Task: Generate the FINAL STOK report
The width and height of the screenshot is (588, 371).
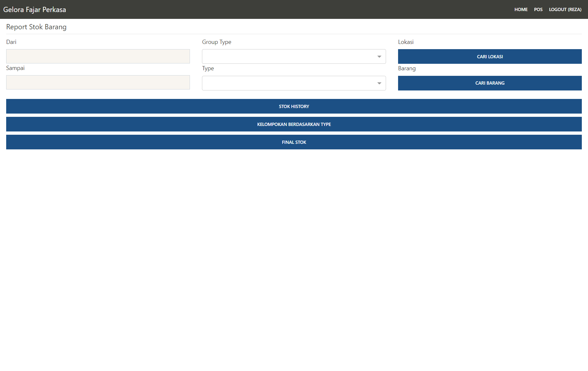Action: (x=294, y=142)
